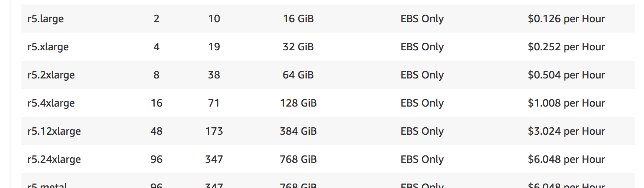Viewport: 644px width, 188px height.
Task: Click the 16 GiB memory value
Action: click(x=298, y=19)
